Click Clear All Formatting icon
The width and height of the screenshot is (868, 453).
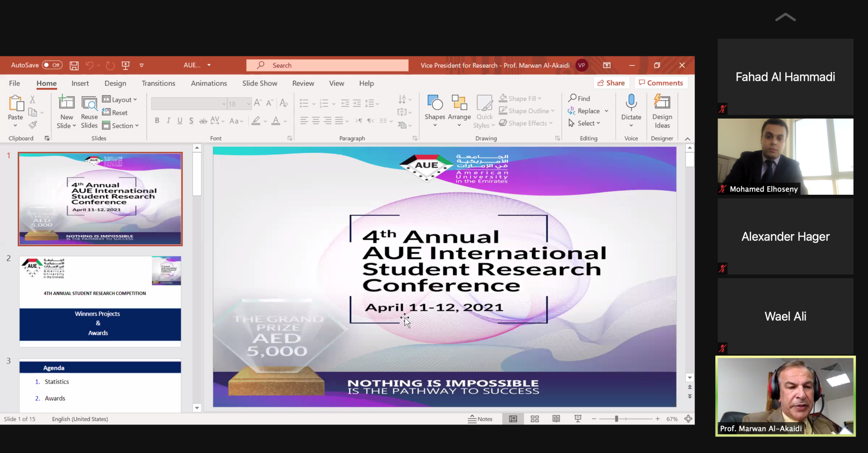[284, 103]
